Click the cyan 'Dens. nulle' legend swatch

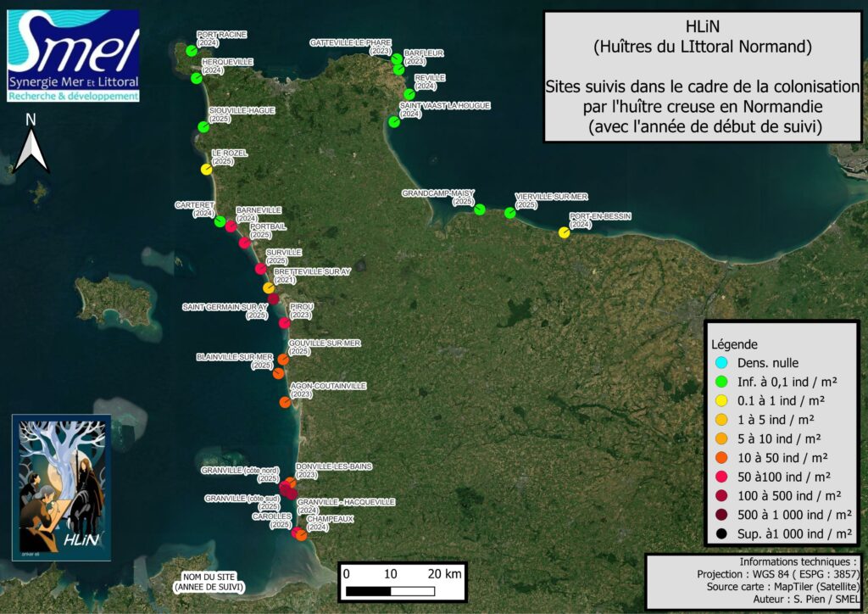[719, 363]
